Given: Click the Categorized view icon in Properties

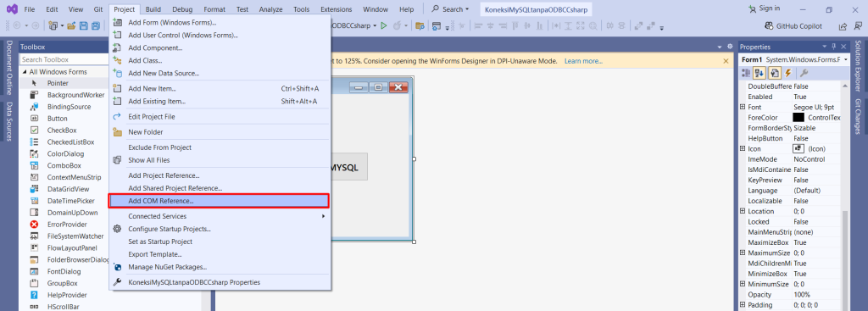Looking at the screenshot, I should (746, 73).
